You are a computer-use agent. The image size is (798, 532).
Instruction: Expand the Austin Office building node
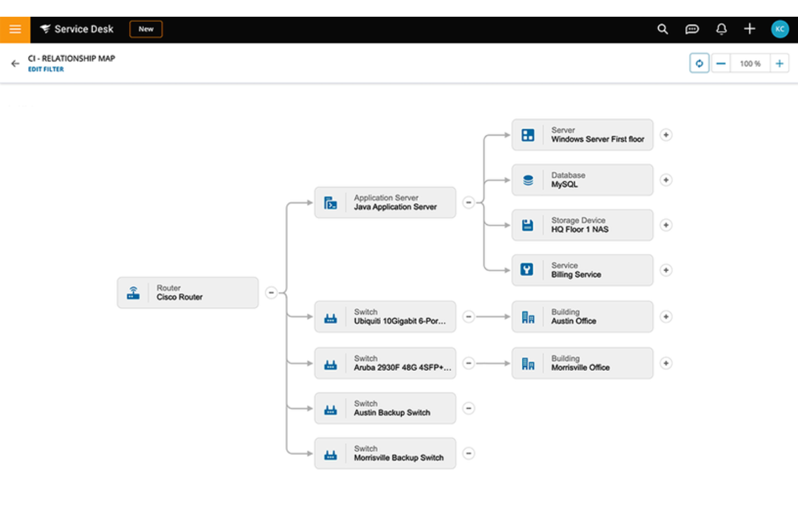pos(666,316)
